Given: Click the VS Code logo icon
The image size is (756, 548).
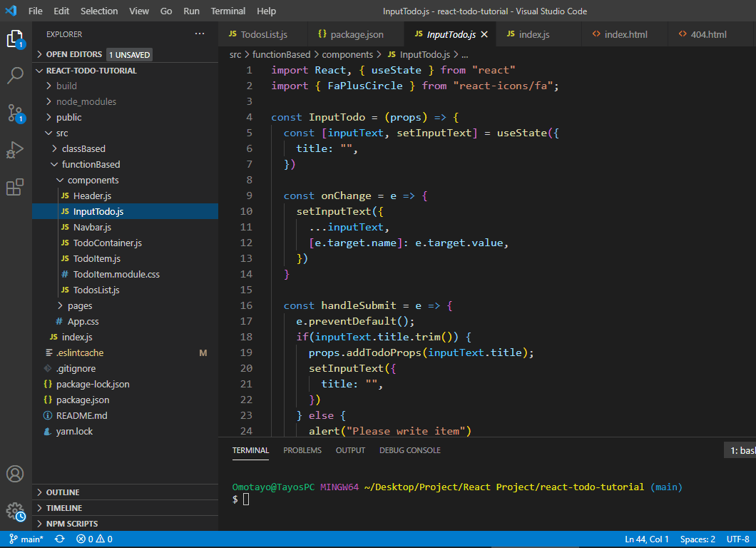Looking at the screenshot, I should click(11, 11).
